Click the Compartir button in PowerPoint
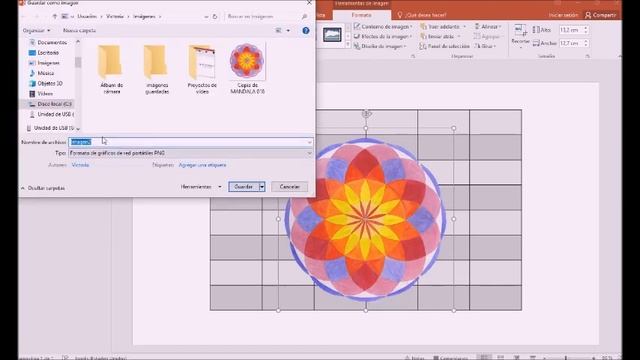640x360 pixels. click(x=600, y=15)
